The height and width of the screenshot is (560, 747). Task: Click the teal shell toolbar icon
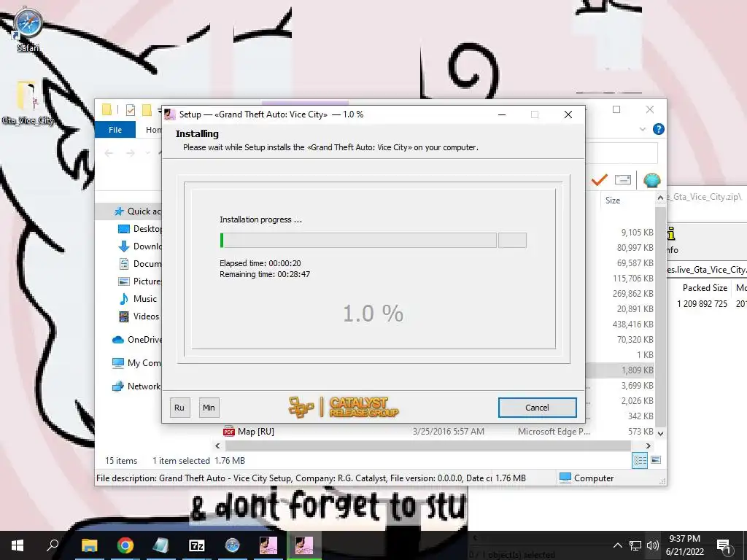click(x=651, y=180)
